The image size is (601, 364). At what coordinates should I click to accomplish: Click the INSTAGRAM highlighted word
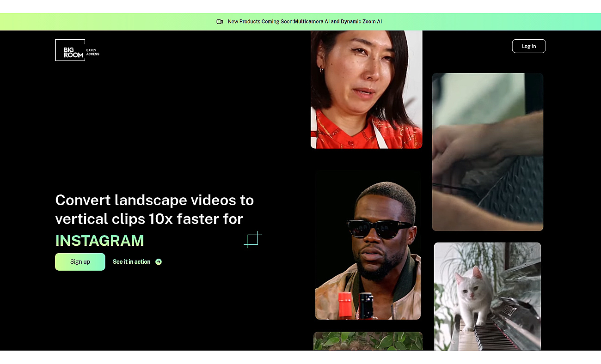[100, 241]
